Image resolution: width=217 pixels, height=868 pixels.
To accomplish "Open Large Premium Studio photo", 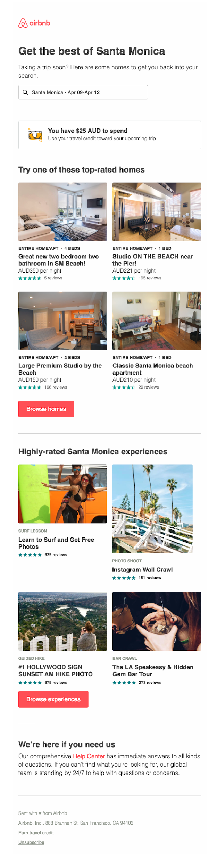I will point(63,321).
